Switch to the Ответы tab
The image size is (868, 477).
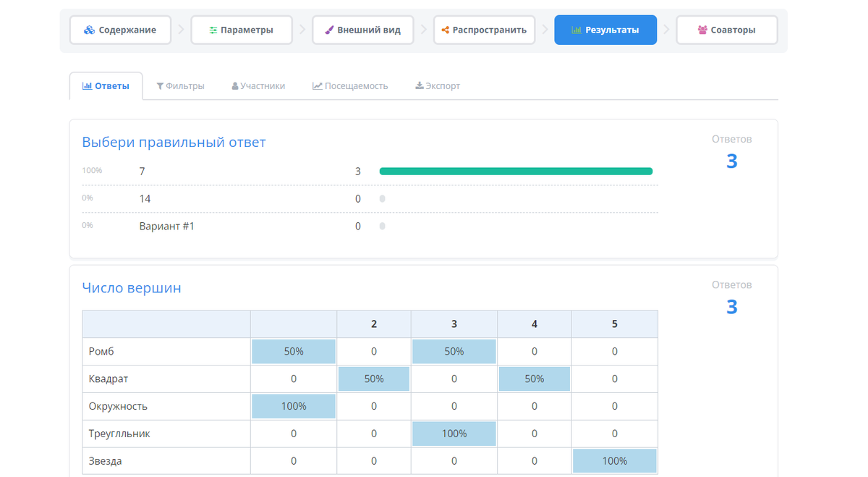pos(106,86)
